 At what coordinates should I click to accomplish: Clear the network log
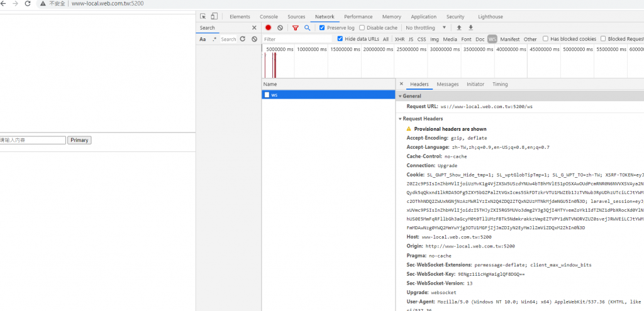coord(280,28)
